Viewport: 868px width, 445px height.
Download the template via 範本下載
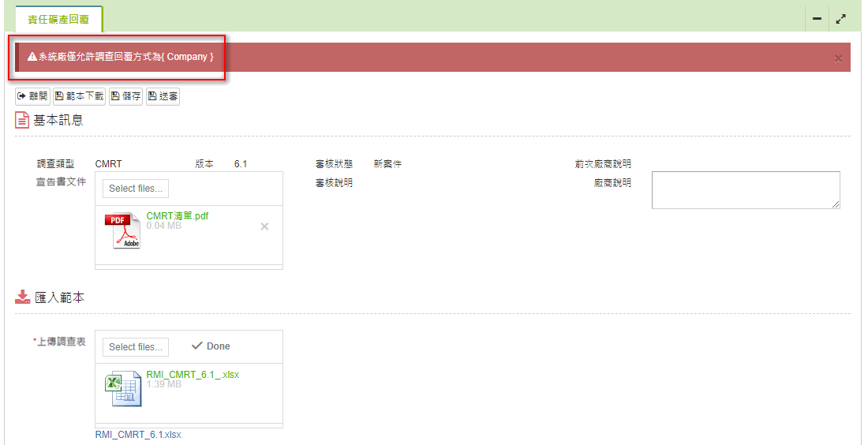click(x=79, y=96)
